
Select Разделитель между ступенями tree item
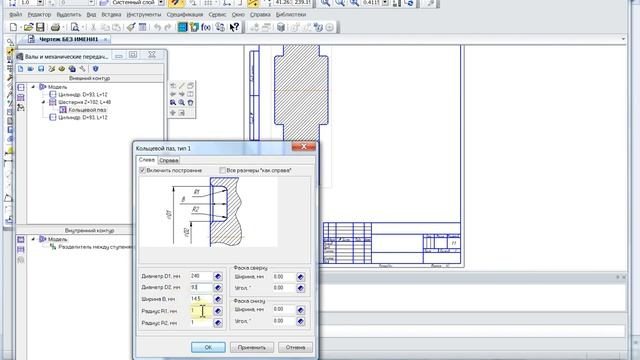[96, 247]
